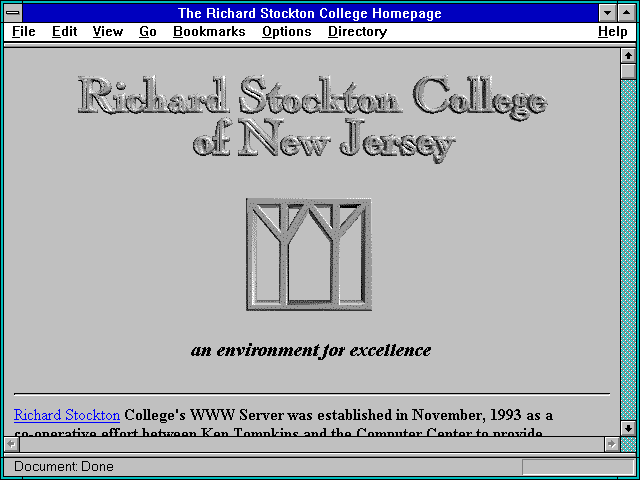Click the horizontal scrollbar right arrow
The height and width of the screenshot is (480, 640).
pyautogui.click(x=611, y=444)
